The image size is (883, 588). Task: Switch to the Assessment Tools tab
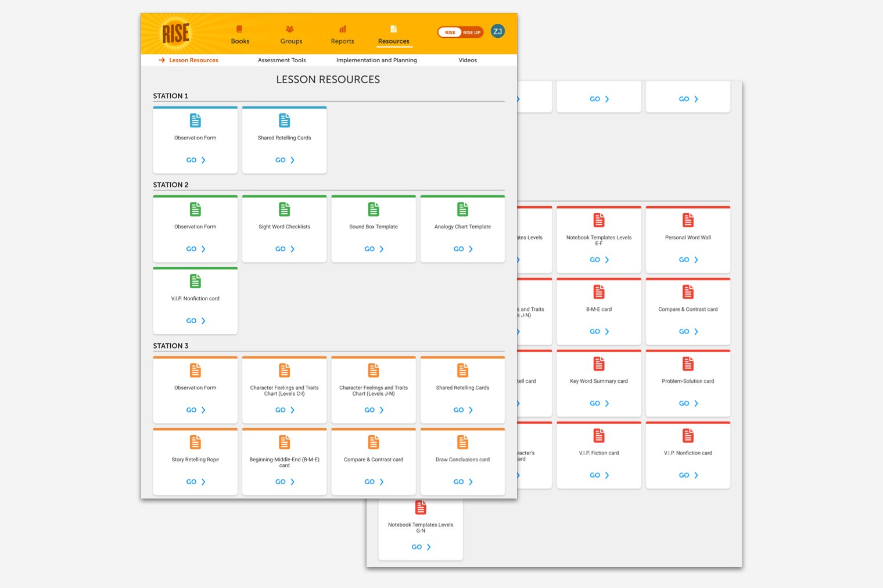tap(282, 60)
